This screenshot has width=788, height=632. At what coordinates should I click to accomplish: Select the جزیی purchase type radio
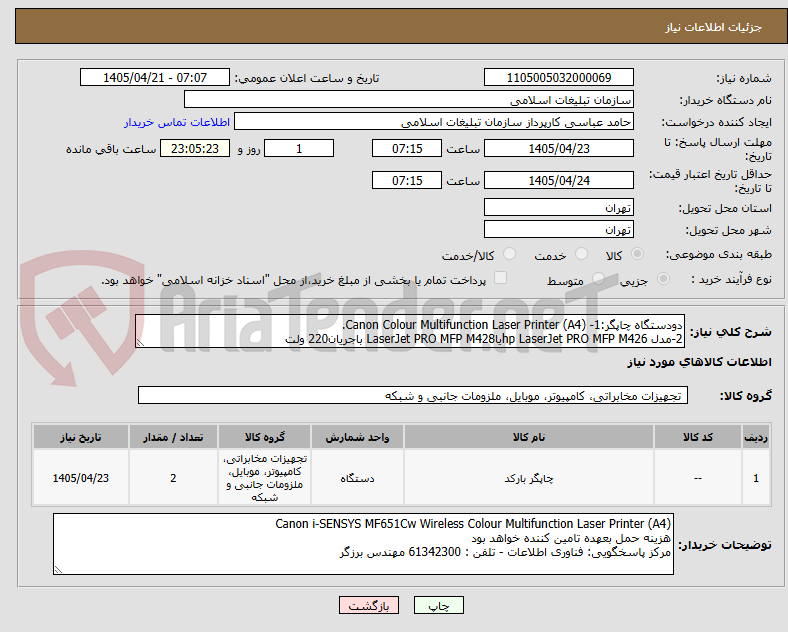pos(663,279)
